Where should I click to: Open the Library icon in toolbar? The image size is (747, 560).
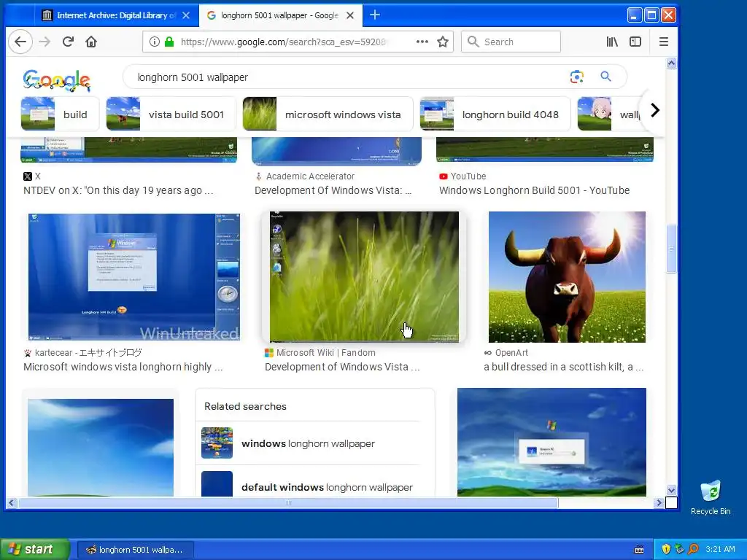click(612, 42)
